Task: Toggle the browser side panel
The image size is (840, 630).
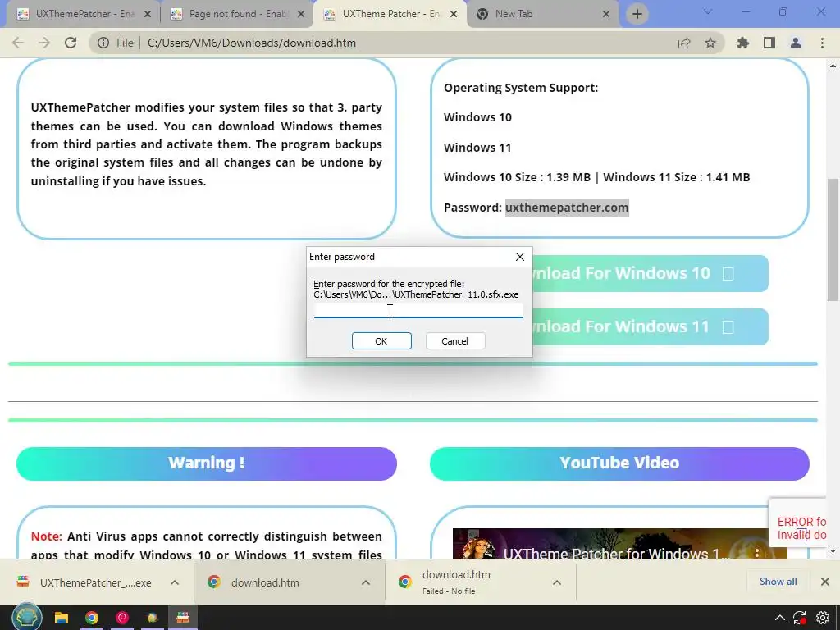Action: tap(769, 43)
